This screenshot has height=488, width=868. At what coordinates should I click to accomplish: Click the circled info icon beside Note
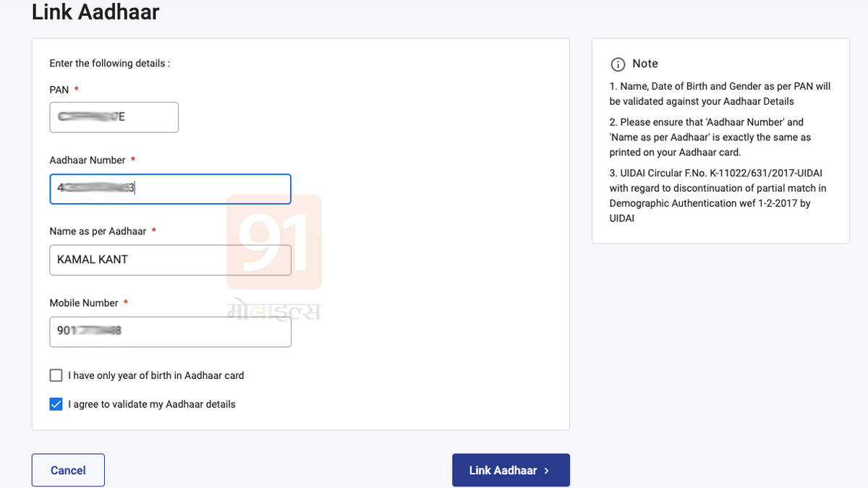pos(618,64)
